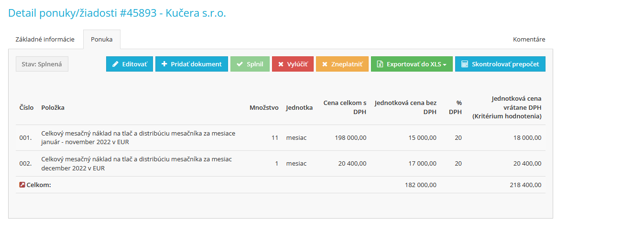The height and width of the screenshot is (241, 644).
Task: Click the Cena celkom s DPH header
Action: point(345,107)
